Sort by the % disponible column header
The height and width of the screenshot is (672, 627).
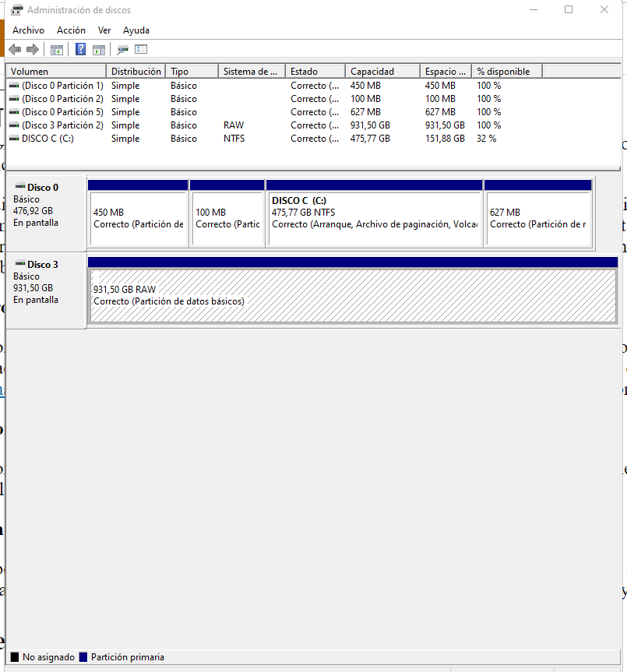click(x=506, y=72)
